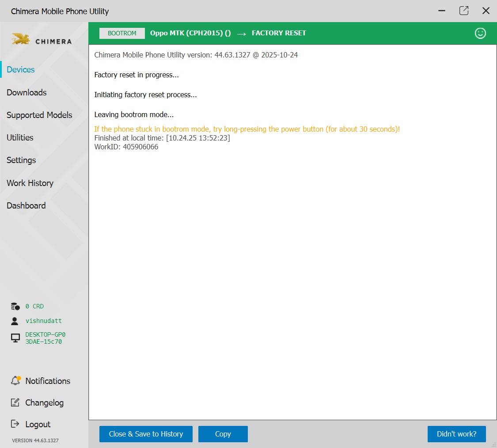Screen dimensions: 497x448
Task: Click the username vishnudatt
Action: (x=43, y=321)
